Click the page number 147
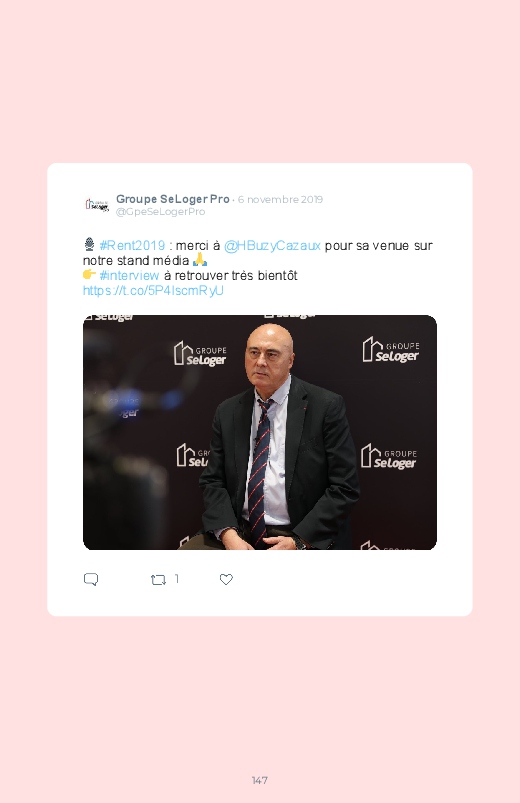Viewport: 520px width, 803px height. coord(260,780)
